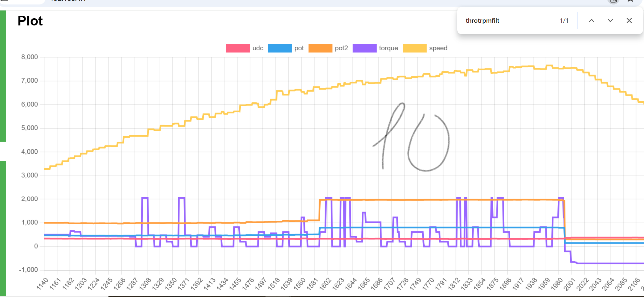Click x-axis label 1140

(x=43, y=283)
